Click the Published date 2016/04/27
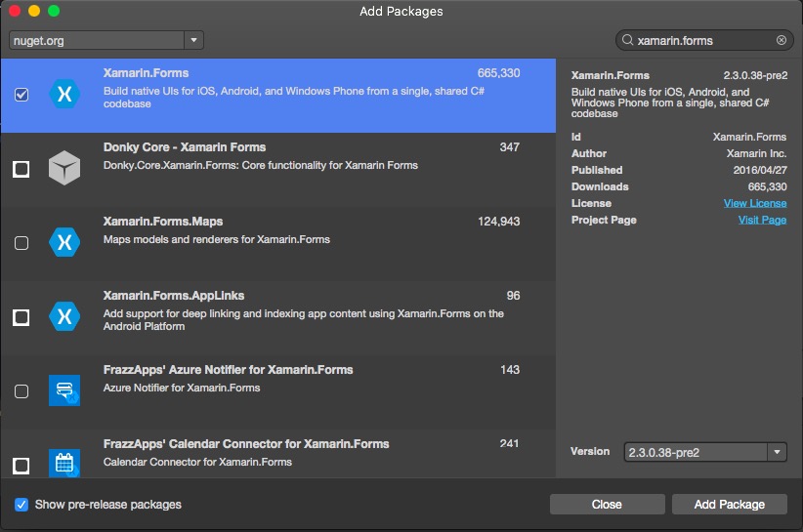803x532 pixels. pos(760,171)
